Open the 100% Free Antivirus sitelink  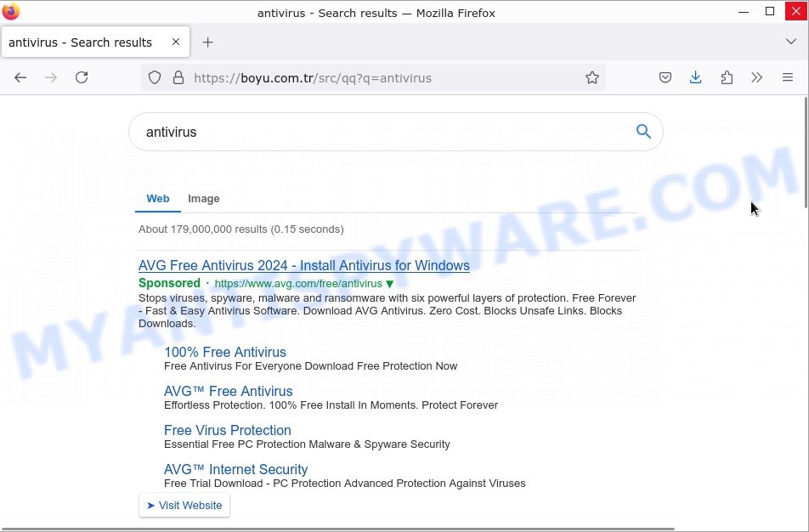click(225, 352)
